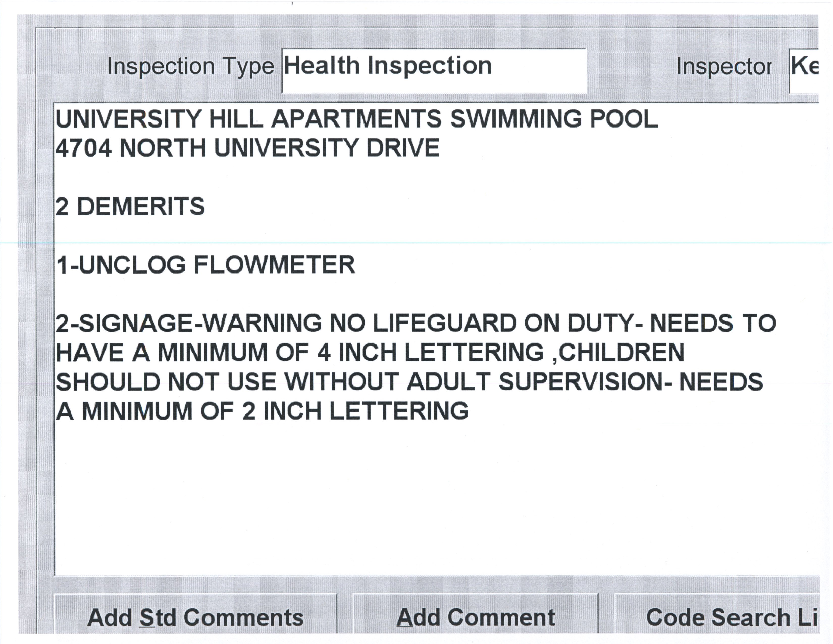
Task: Click the ADULT SUPERVISION comment line
Action: click(x=409, y=382)
